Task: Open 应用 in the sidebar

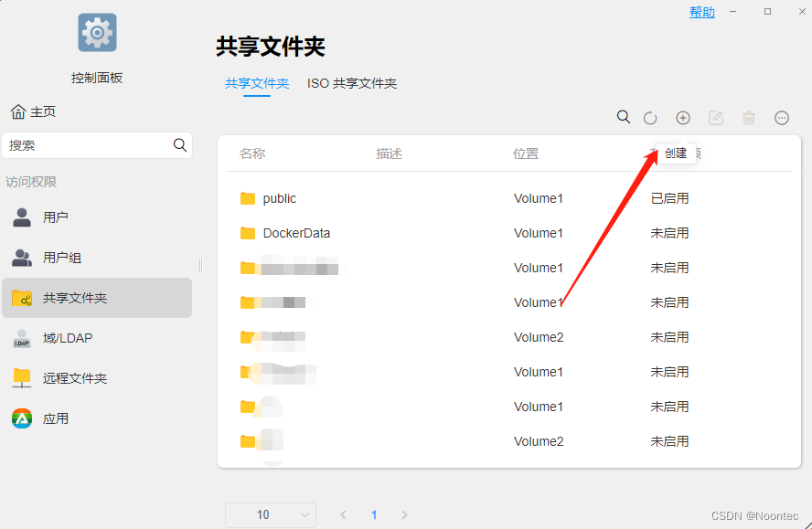Action: pyautogui.click(x=97, y=418)
